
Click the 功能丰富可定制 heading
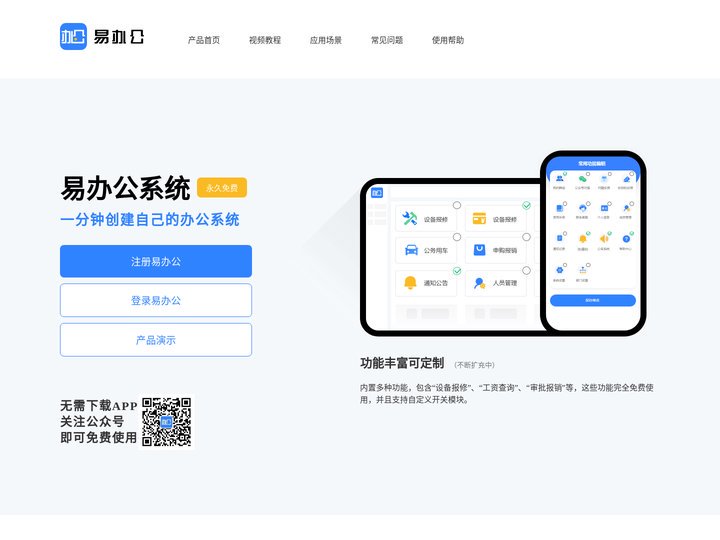coord(402,363)
